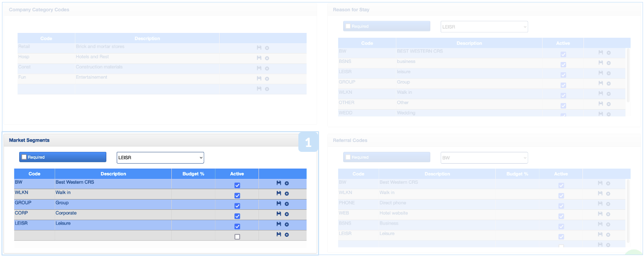Delete the Retail company category row
The width and height of the screenshot is (644, 258).
(267, 48)
